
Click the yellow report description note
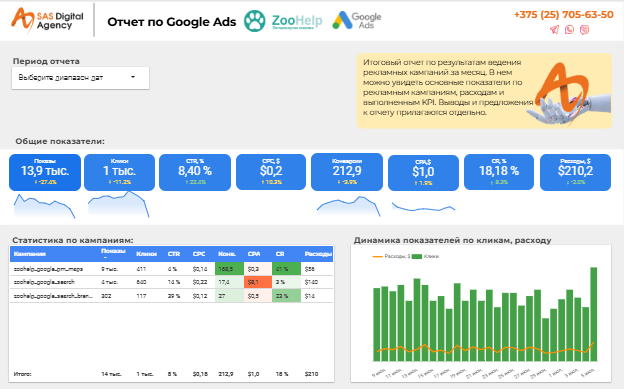coord(484,91)
